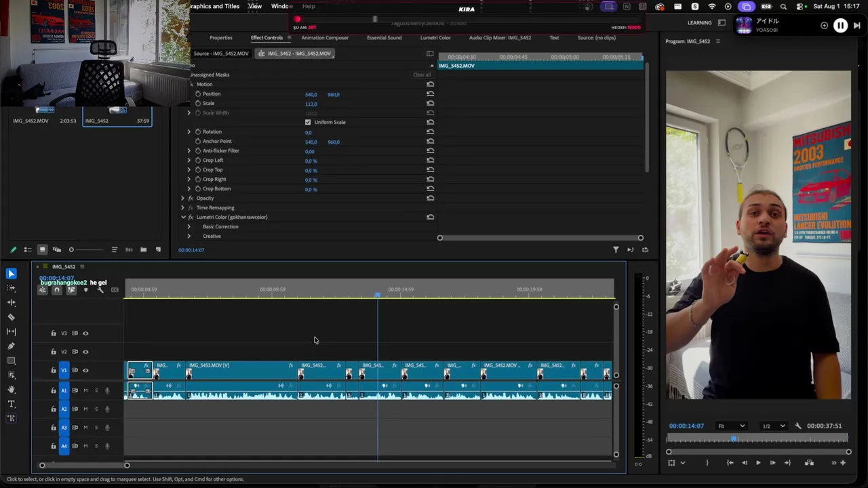Screen dimensions: 868x488
Task: Switch to the Lumetri Color tab
Action: click(435, 38)
